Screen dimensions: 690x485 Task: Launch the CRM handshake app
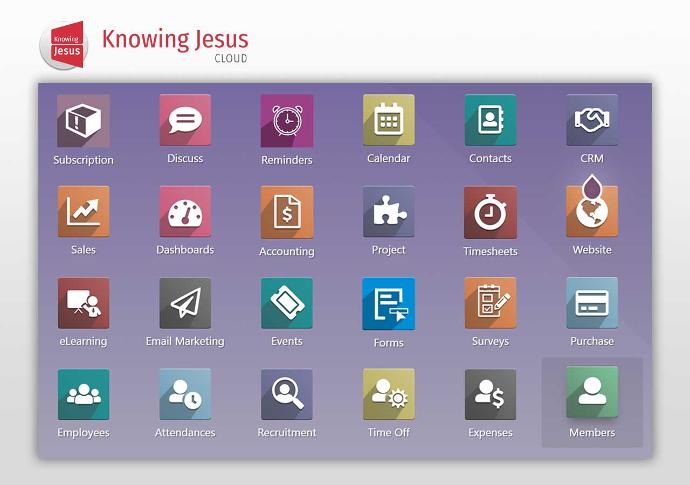592,120
